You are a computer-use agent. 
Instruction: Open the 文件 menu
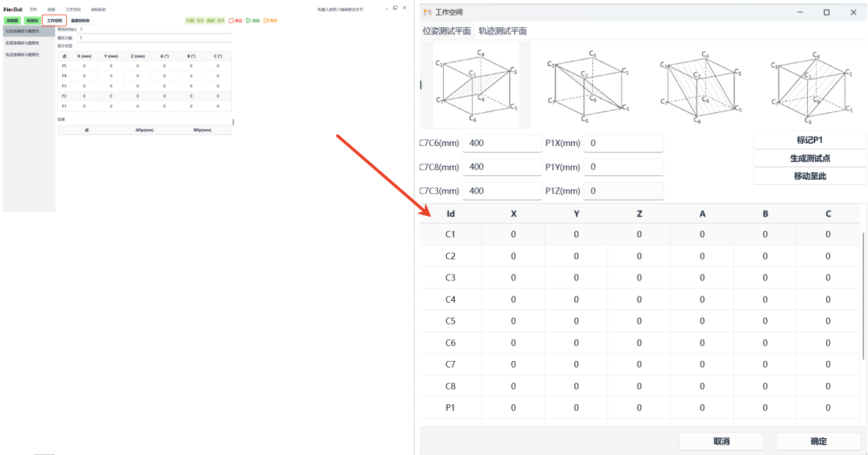pyautogui.click(x=33, y=9)
